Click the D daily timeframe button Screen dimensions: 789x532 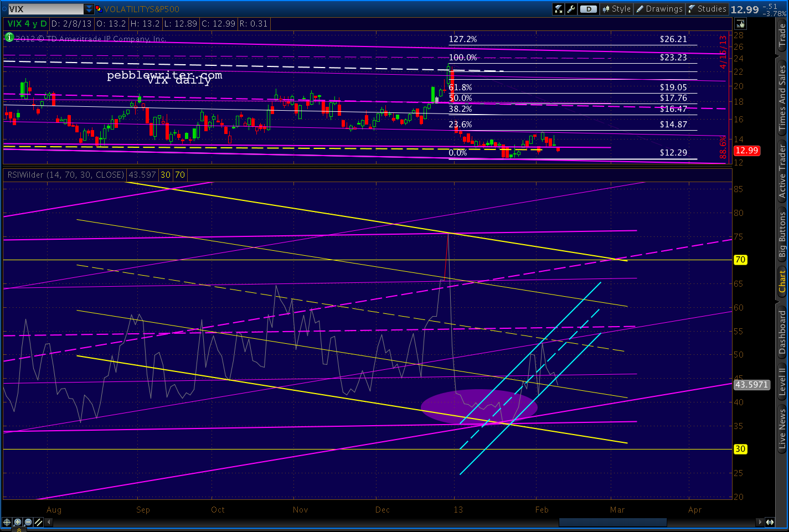(589, 9)
